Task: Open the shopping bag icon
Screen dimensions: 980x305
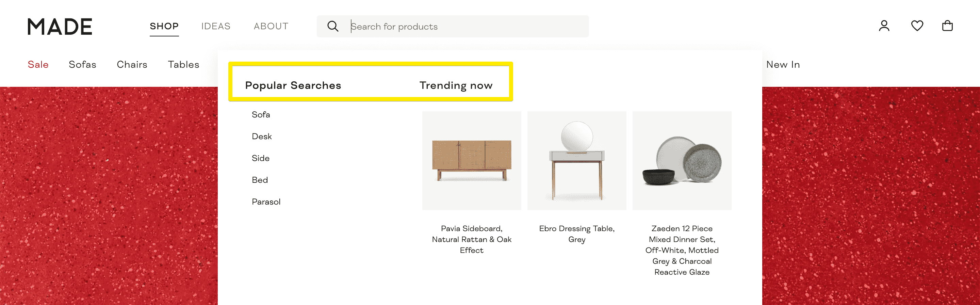Action: (947, 26)
